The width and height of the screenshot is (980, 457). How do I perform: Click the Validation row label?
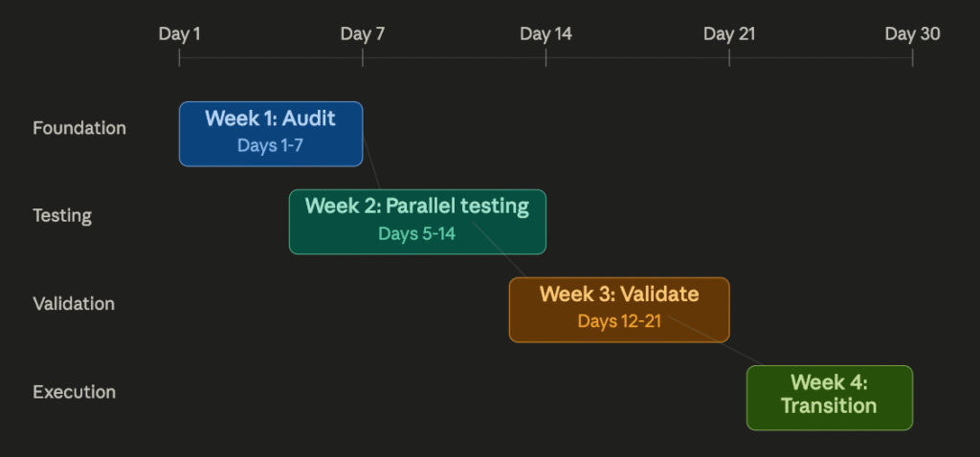74,304
